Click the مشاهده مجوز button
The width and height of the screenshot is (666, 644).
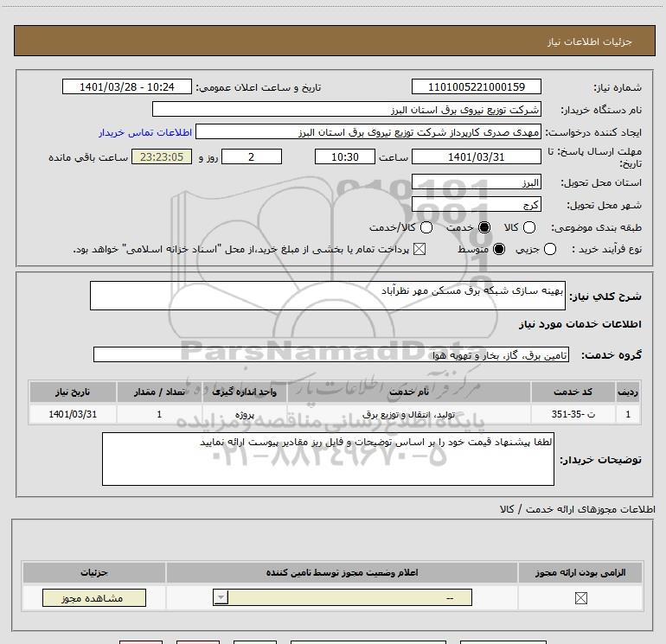(94, 597)
